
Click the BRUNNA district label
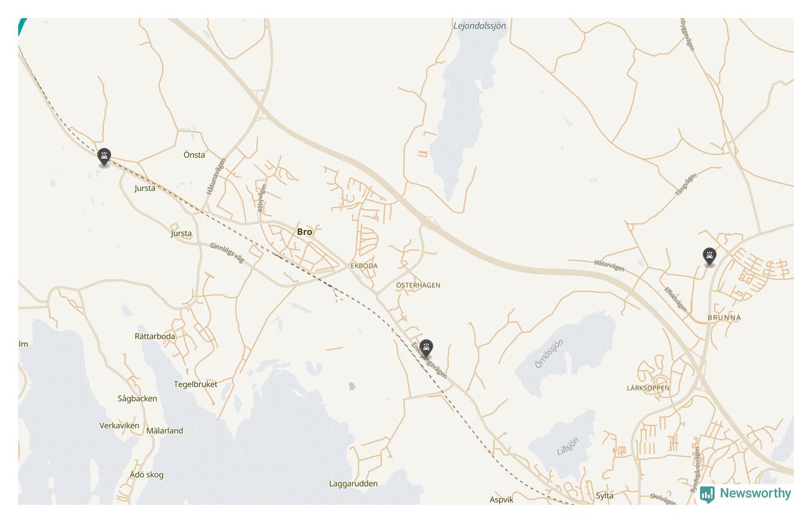[724, 318]
